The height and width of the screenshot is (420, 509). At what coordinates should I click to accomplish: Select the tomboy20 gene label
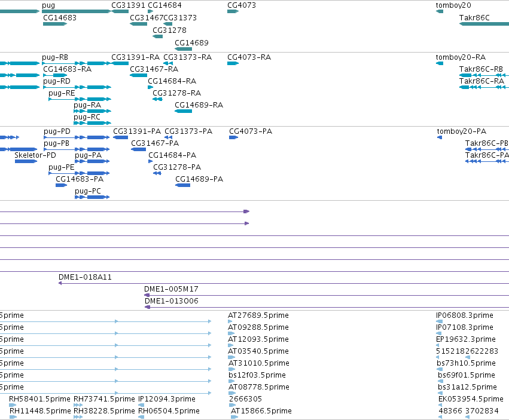[x=453, y=5]
